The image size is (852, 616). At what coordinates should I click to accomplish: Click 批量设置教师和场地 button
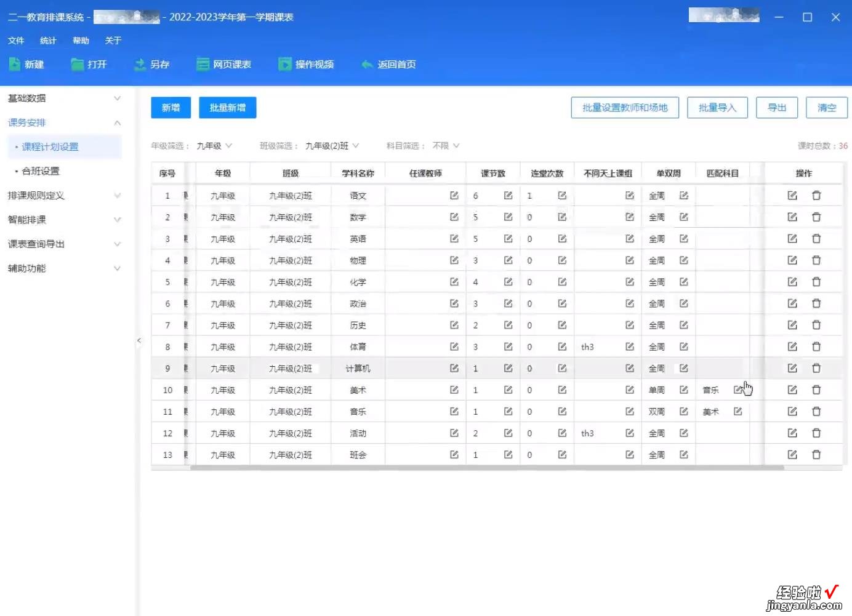coord(625,108)
